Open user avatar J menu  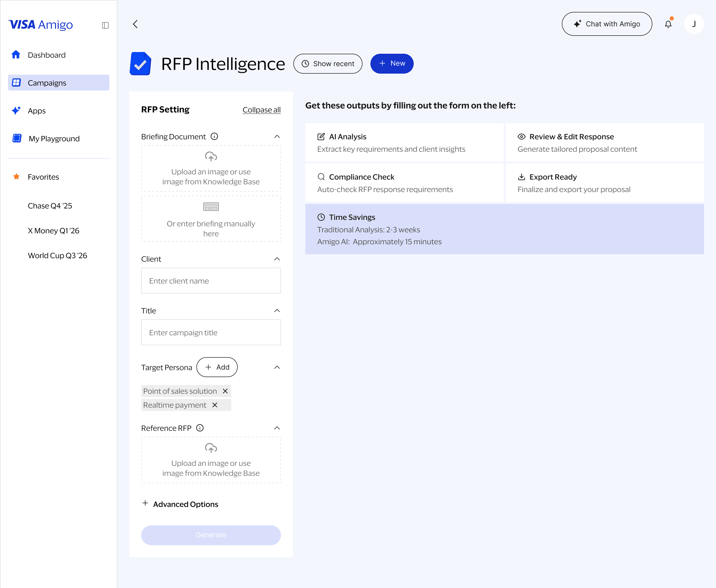pos(694,24)
